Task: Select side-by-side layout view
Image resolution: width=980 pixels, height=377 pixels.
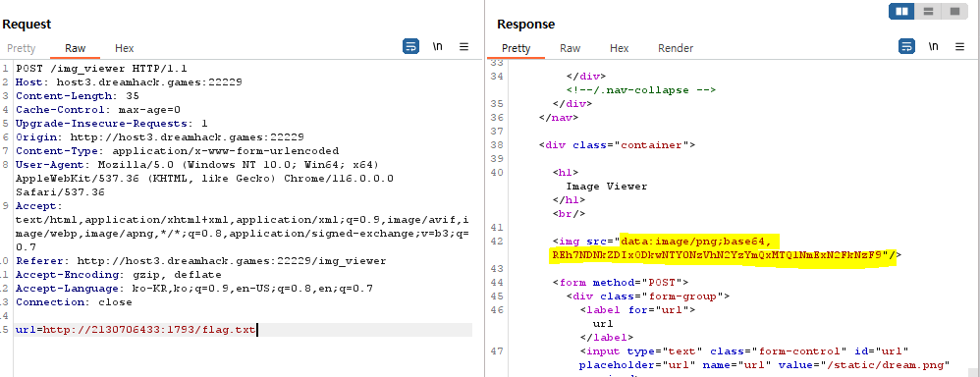Action: pyautogui.click(x=901, y=11)
